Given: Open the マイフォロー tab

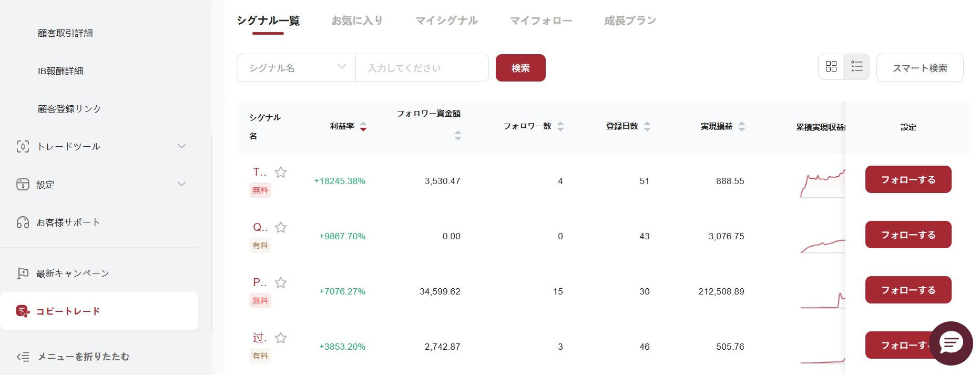Looking at the screenshot, I should (541, 21).
